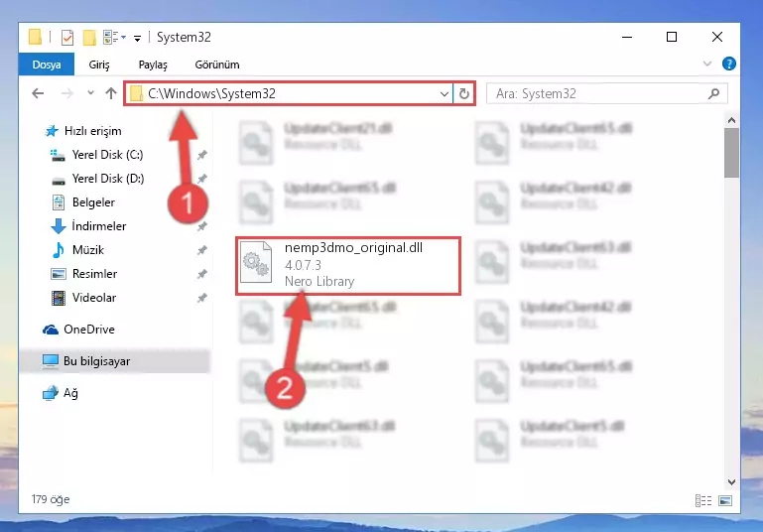The height and width of the screenshot is (532, 763).
Task: Maximize the System32 window
Action: 672,37
